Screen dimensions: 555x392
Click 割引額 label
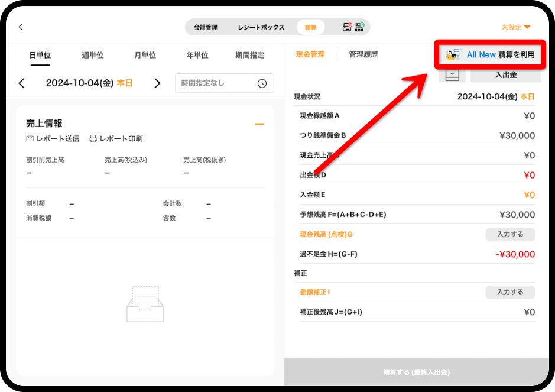pos(35,203)
